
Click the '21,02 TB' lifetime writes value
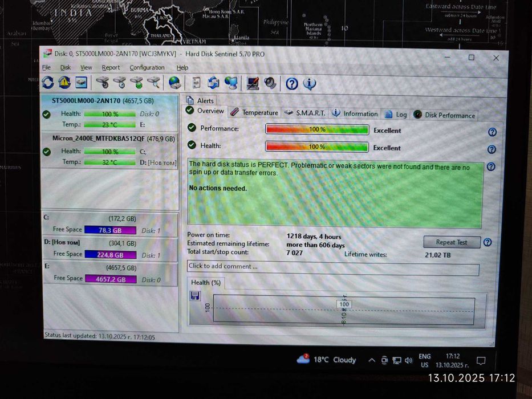tap(438, 255)
